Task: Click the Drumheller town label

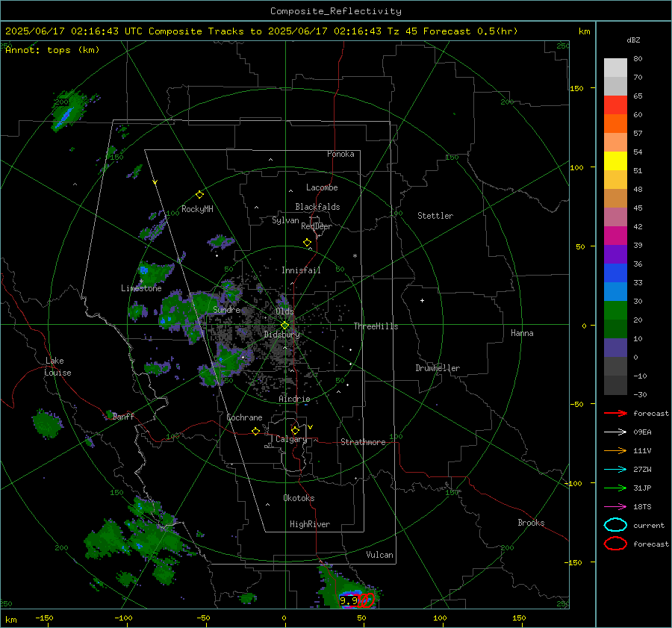Action: click(438, 368)
